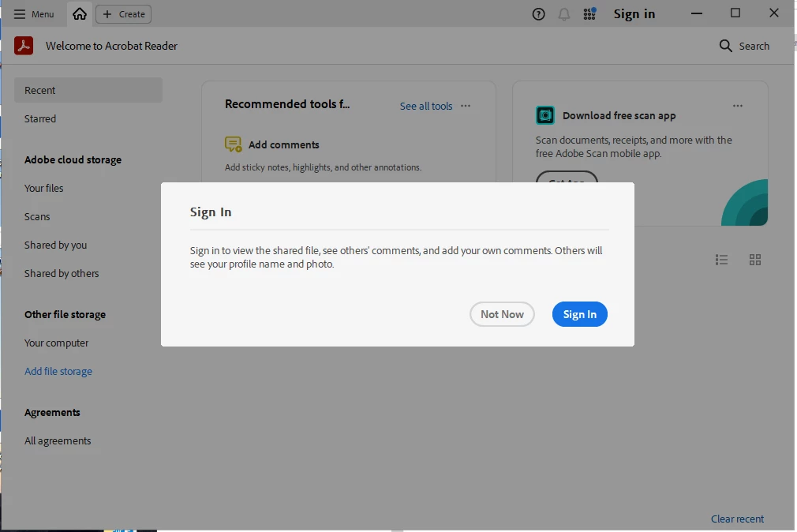Open the Adobe apps grid icon

589,13
